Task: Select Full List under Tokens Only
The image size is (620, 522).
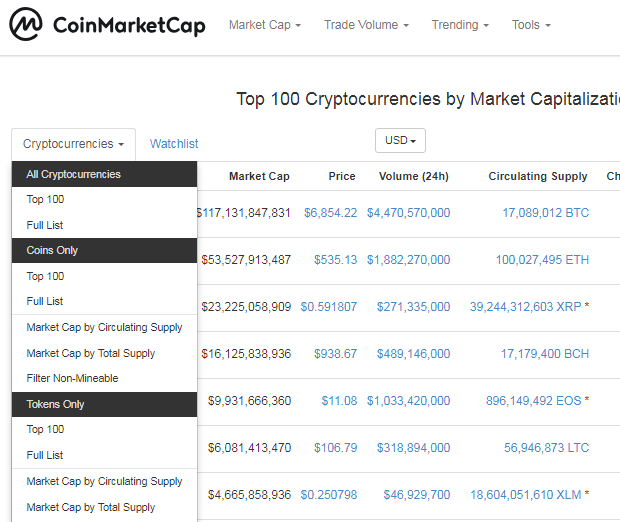Action: (x=45, y=455)
